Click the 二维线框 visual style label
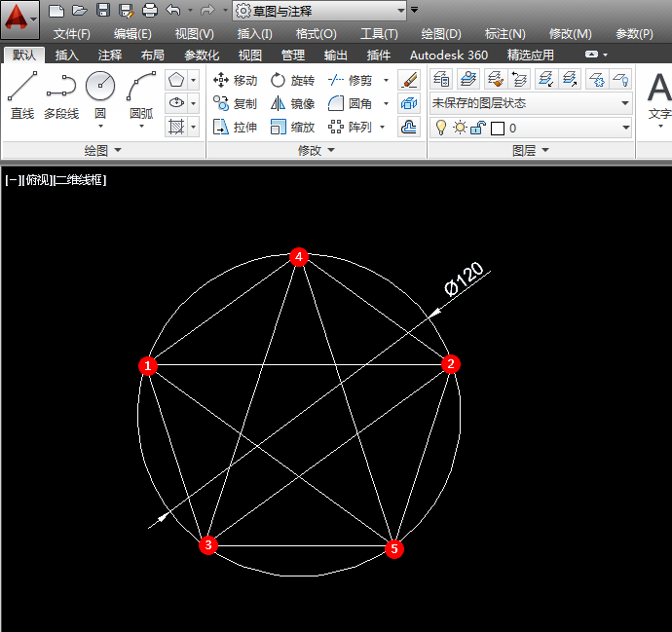The height and width of the screenshot is (632, 672). (80, 180)
